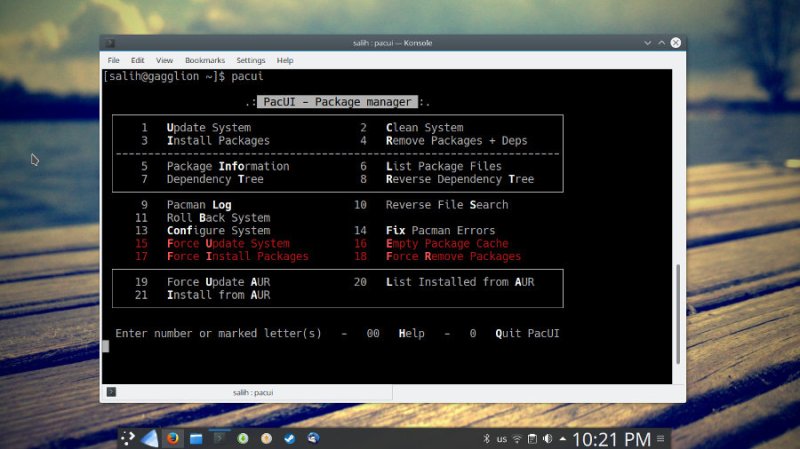Open the blue globe icon in taskbar
The width and height of the screenshot is (800, 449).
(x=313, y=438)
